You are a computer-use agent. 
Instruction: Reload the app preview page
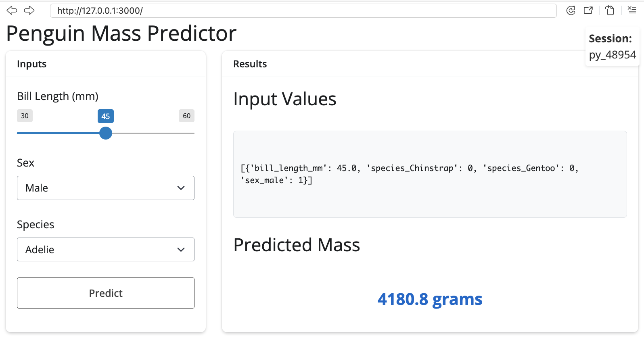571,10
